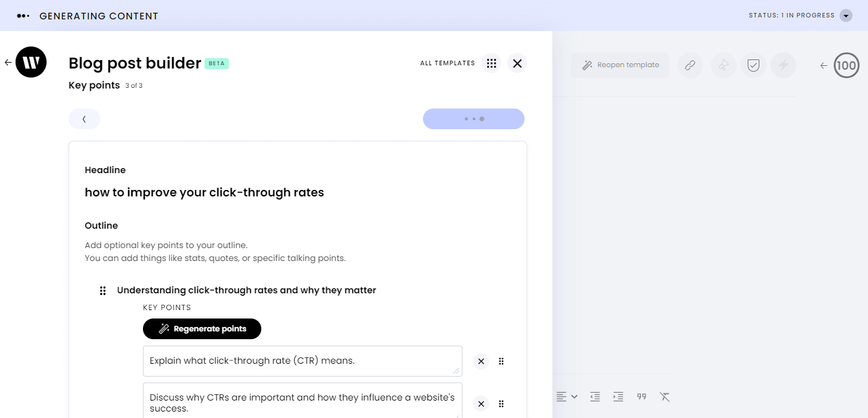868x418 pixels.
Task: Expand the status 1 In Progress dropdown
Action: 845,15
